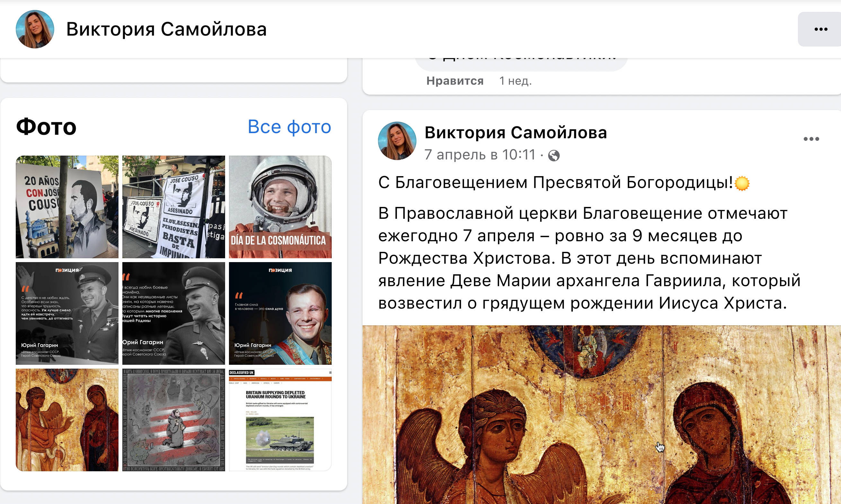The width and height of the screenshot is (841, 504).
Task: Click the globe public audience icon
Action: (x=554, y=156)
